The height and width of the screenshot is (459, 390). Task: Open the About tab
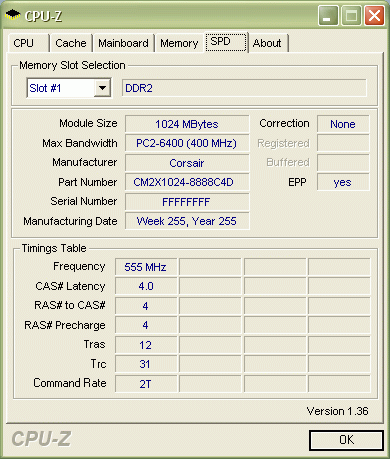pyautogui.click(x=267, y=43)
